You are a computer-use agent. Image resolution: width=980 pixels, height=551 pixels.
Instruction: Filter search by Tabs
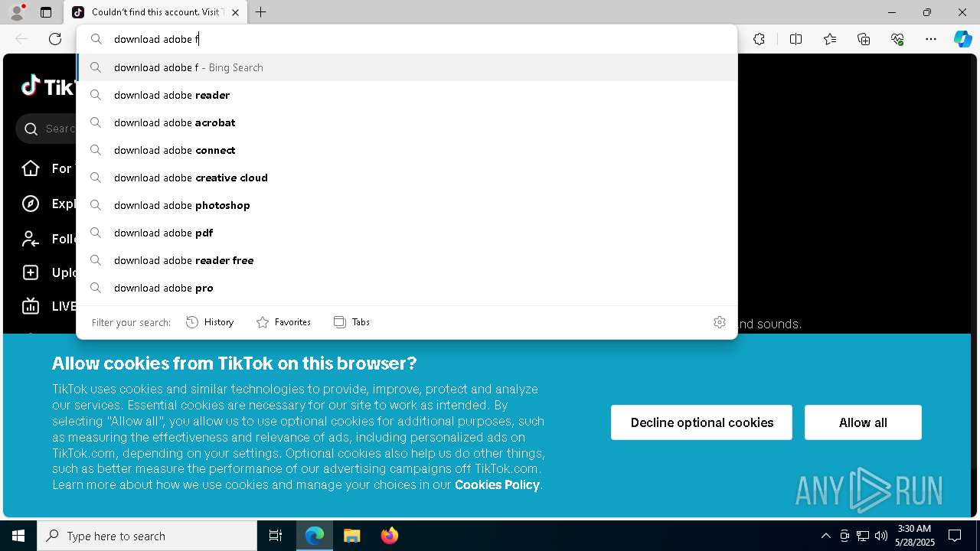click(351, 322)
